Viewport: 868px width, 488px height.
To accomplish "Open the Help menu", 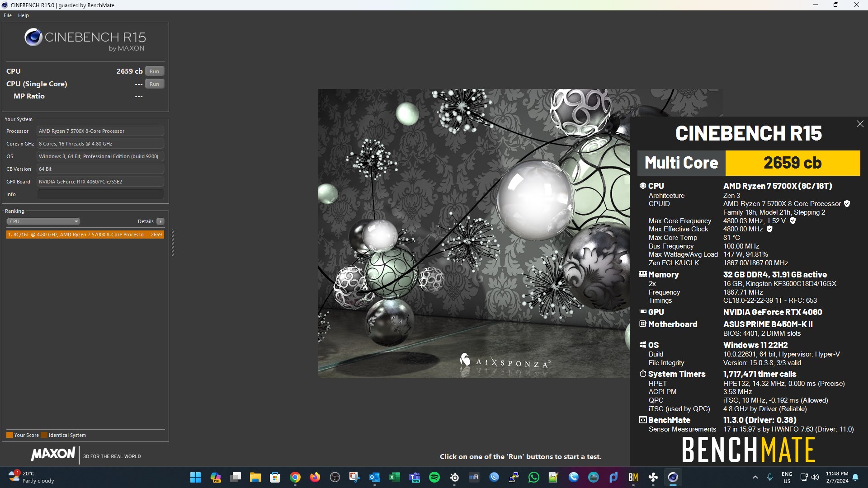I will click(24, 15).
